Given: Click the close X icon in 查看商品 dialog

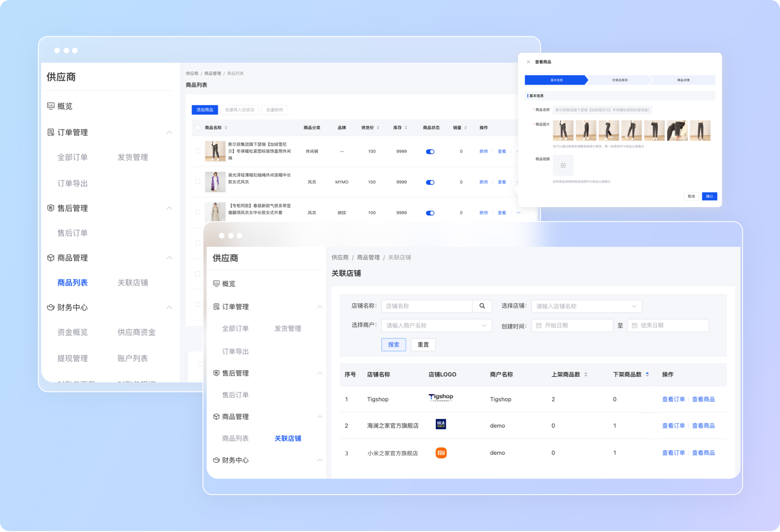Looking at the screenshot, I should coord(528,62).
